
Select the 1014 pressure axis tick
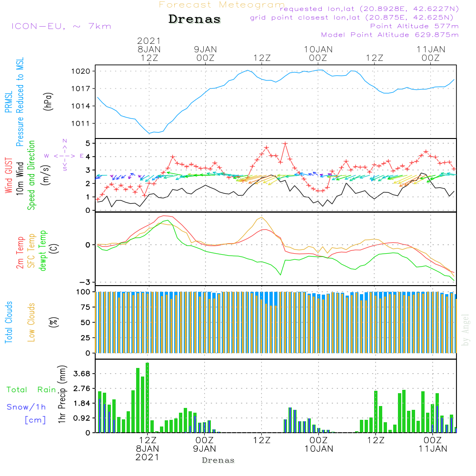(x=81, y=106)
